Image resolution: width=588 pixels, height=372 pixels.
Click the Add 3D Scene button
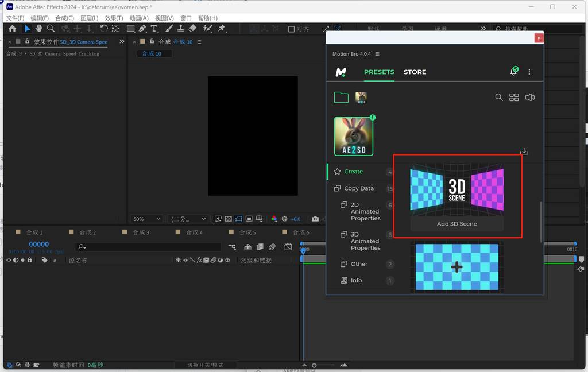point(457,224)
